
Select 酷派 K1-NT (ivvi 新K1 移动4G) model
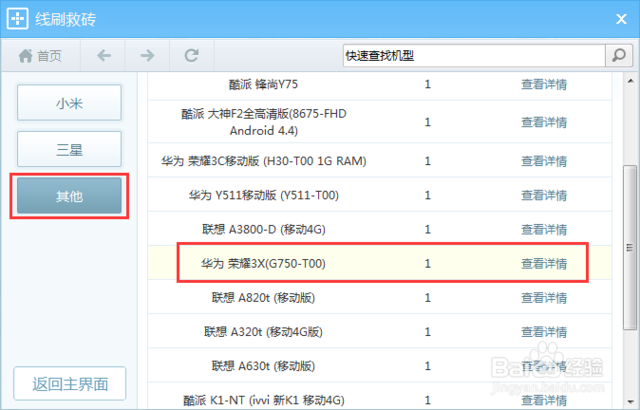click(x=264, y=400)
